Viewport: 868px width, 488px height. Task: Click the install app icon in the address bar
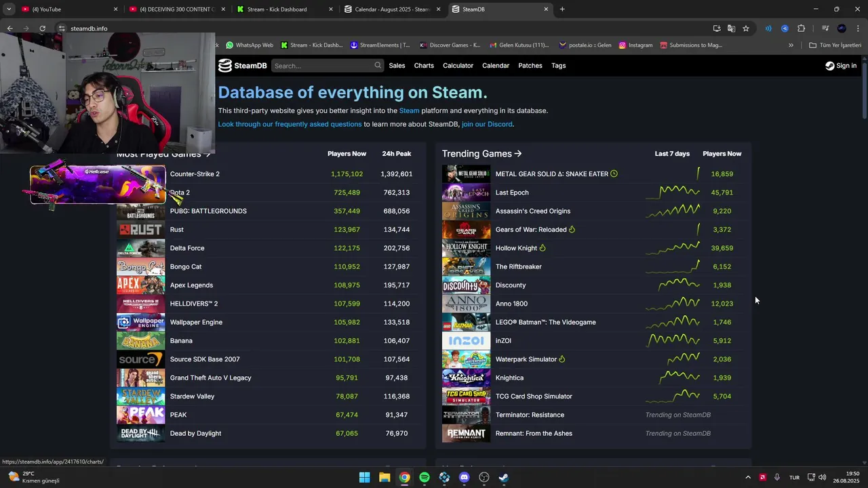point(717,28)
